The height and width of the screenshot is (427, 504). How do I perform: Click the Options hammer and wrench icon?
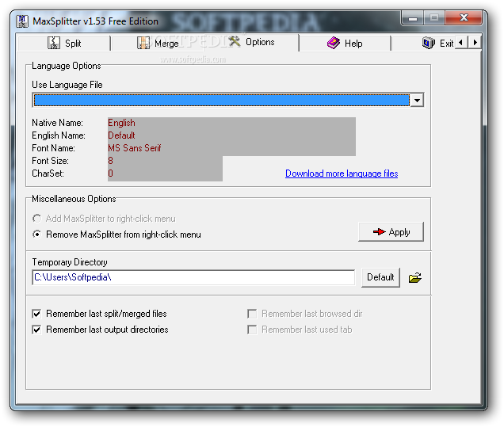pos(235,41)
